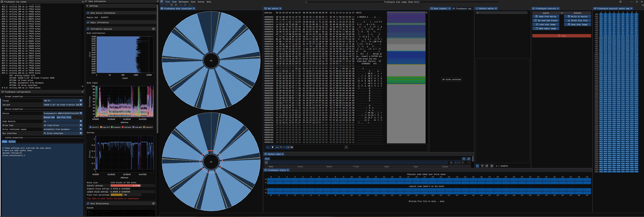Click the Plain text percentage bar
Viewport: 644px width, 217px height.
pyautogui.click(x=126, y=195)
